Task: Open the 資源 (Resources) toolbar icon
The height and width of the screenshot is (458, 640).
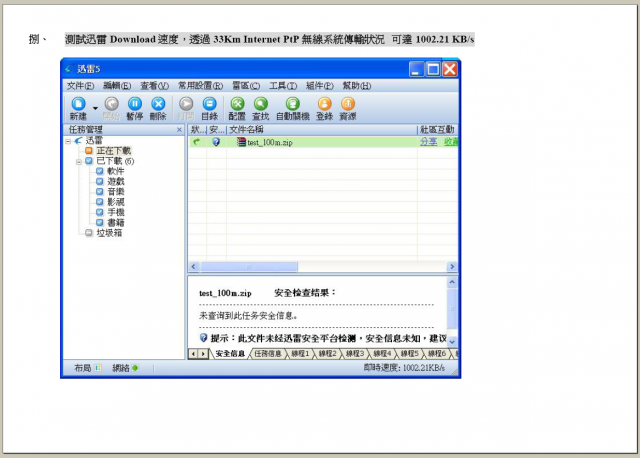Action: click(x=348, y=109)
